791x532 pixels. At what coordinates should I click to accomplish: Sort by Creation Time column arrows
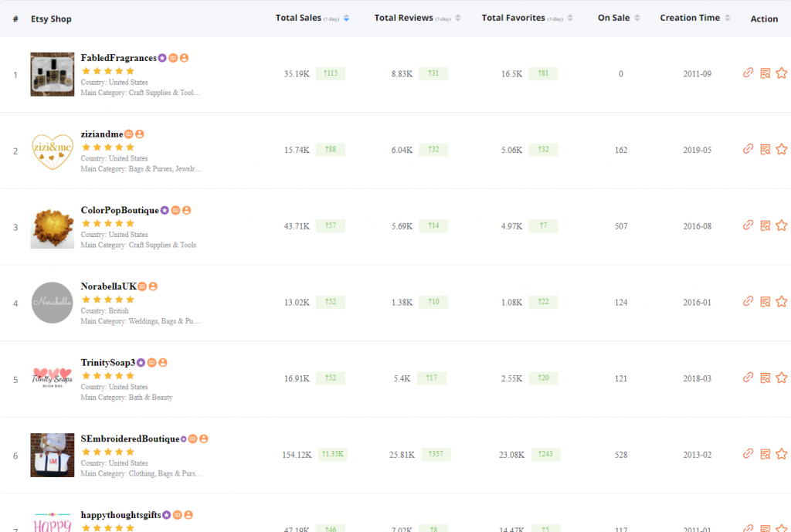(728, 19)
